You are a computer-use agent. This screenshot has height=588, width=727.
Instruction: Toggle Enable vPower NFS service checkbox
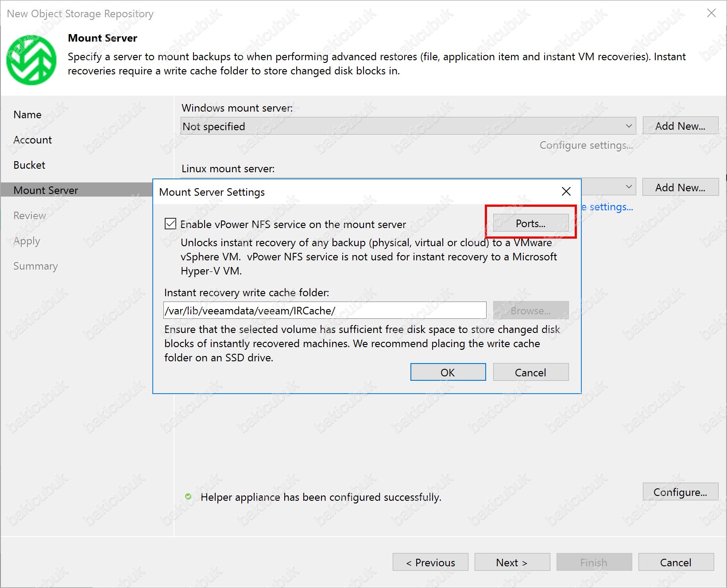point(170,224)
